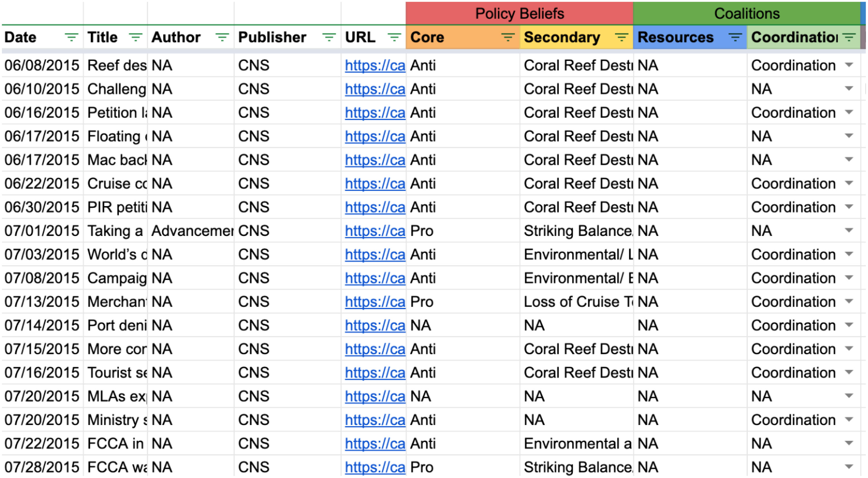868x478 pixels.
Task: Select the green Coalitions header cell
Action: [746, 14]
